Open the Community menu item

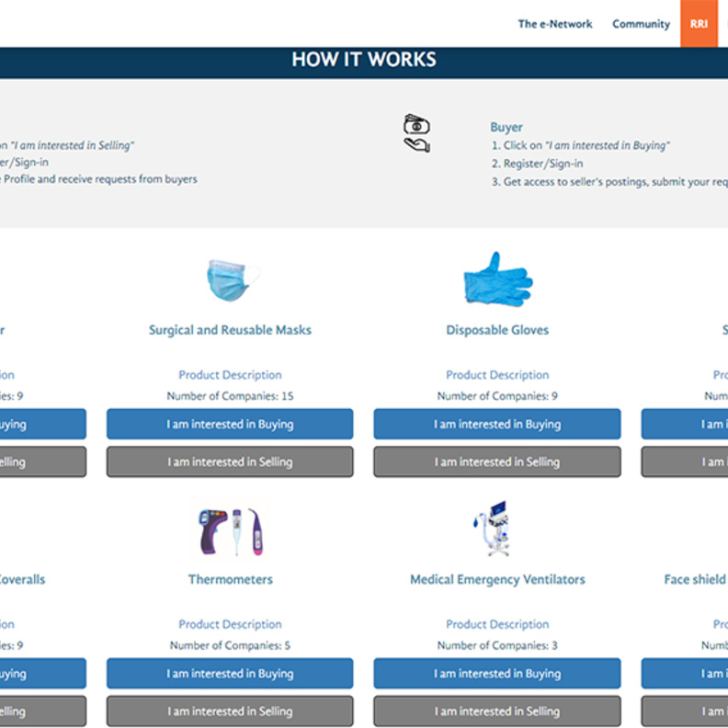[x=641, y=24]
